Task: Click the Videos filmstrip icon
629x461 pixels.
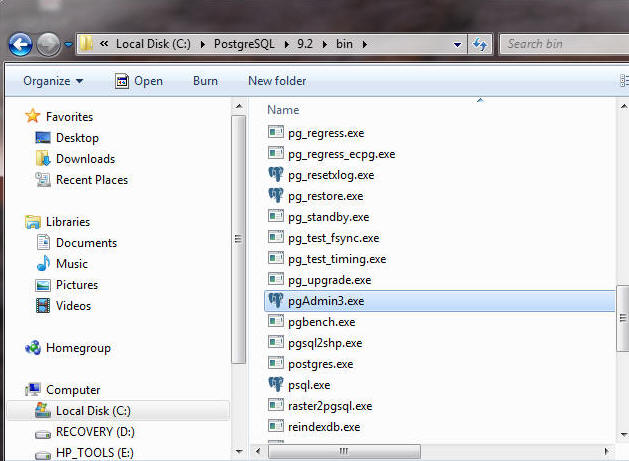Action: click(43, 306)
